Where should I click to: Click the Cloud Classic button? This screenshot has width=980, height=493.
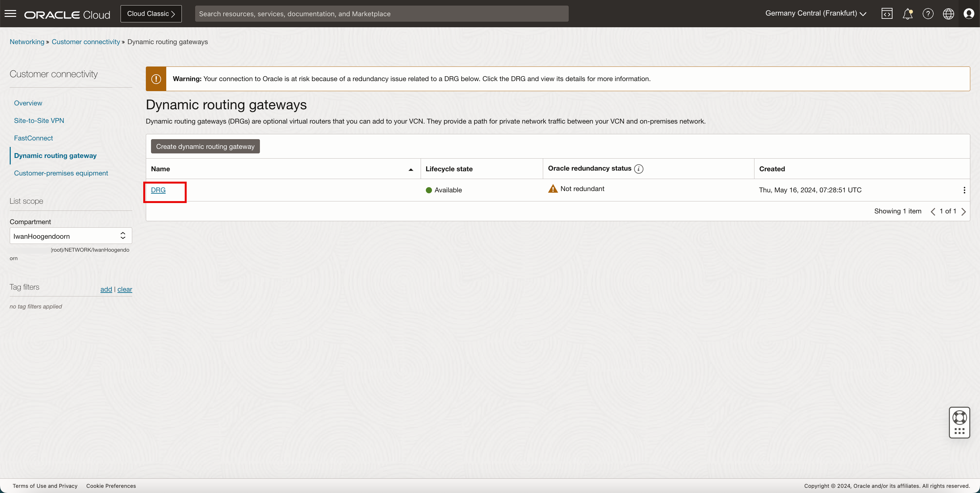(x=151, y=14)
